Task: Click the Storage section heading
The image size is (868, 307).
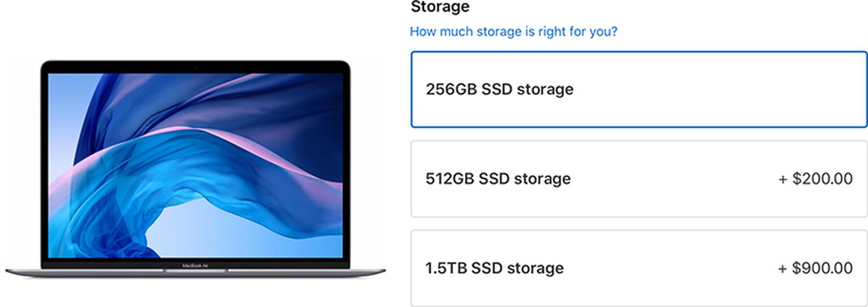Action: [x=440, y=7]
